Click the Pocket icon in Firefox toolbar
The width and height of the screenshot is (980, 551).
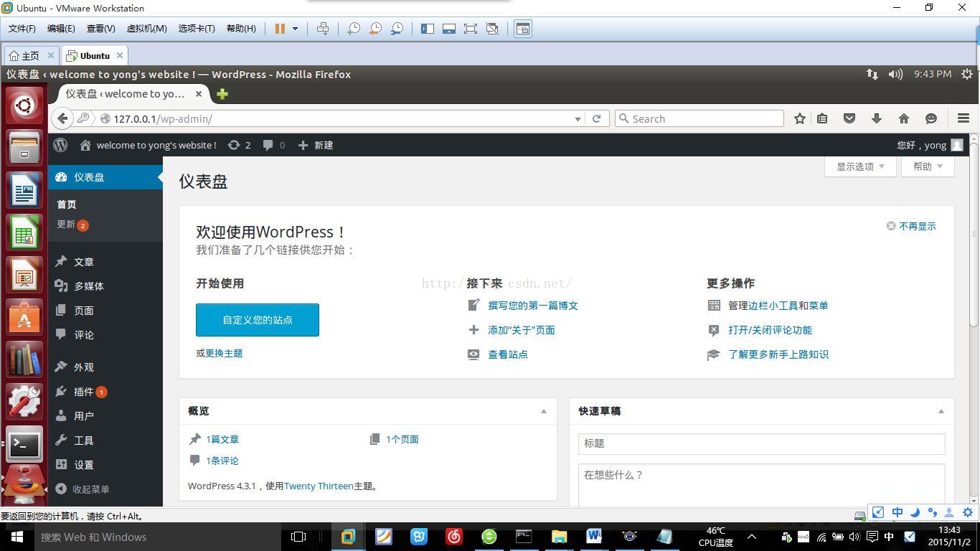[849, 118]
